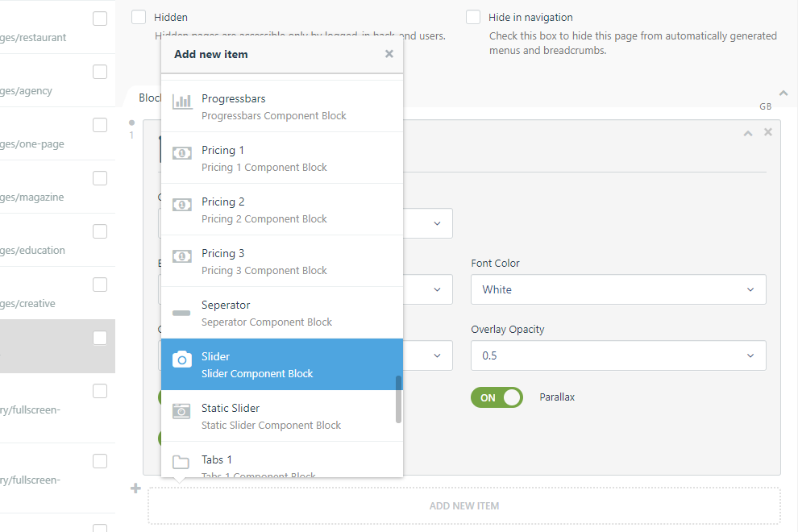
Task: Click the Pricing 1 money icon
Action: [x=181, y=152]
